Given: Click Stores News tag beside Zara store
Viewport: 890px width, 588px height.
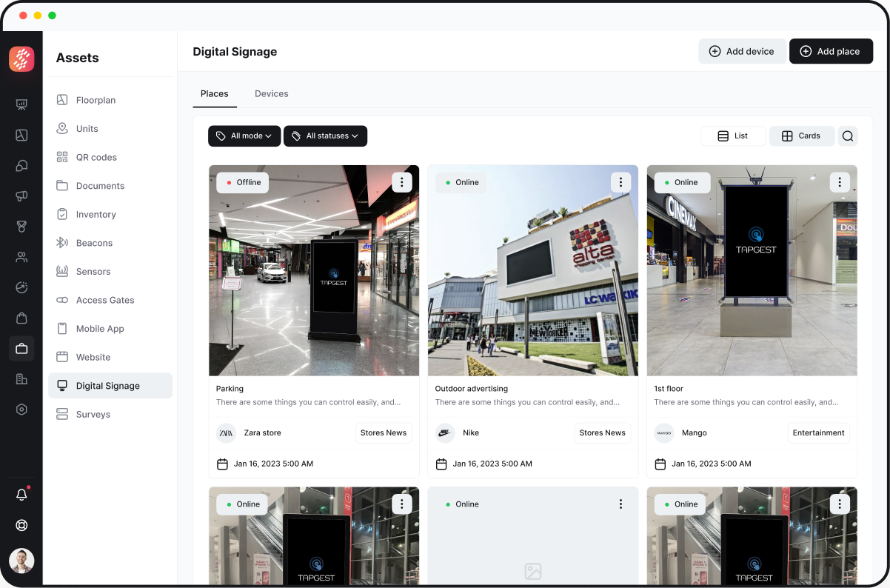Looking at the screenshot, I should tap(384, 433).
